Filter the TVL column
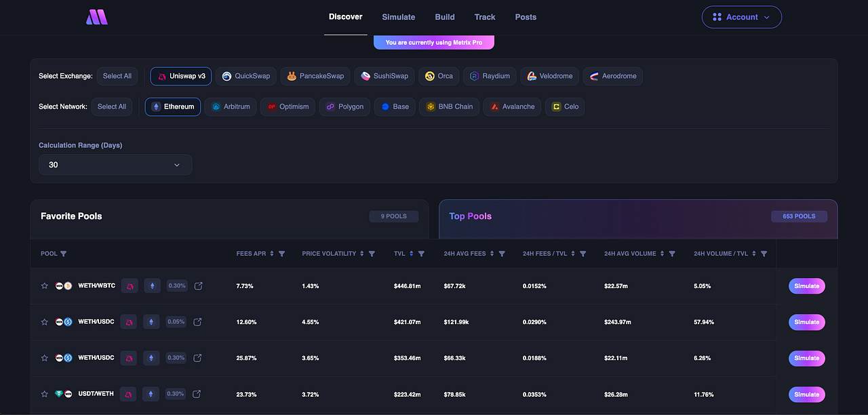Image resolution: width=868 pixels, height=415 pixels. [421, 254]
